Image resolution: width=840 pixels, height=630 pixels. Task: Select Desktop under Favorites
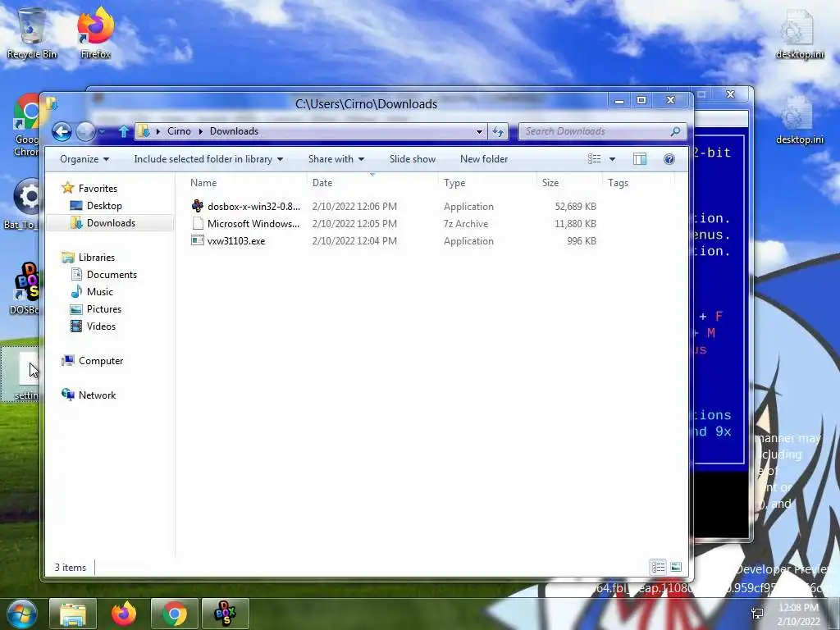(x=104, y=206)
